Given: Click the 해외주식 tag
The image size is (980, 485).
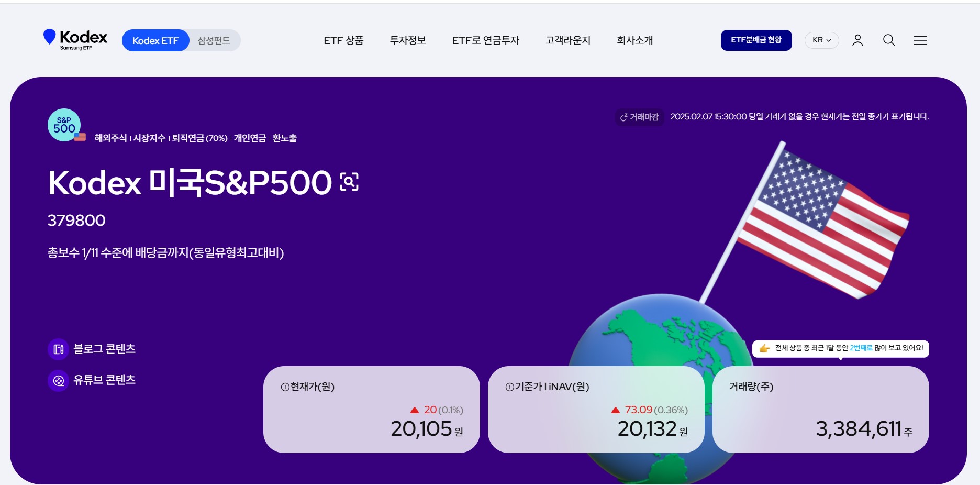Looking at the screenshot, I should click(110, 138).
